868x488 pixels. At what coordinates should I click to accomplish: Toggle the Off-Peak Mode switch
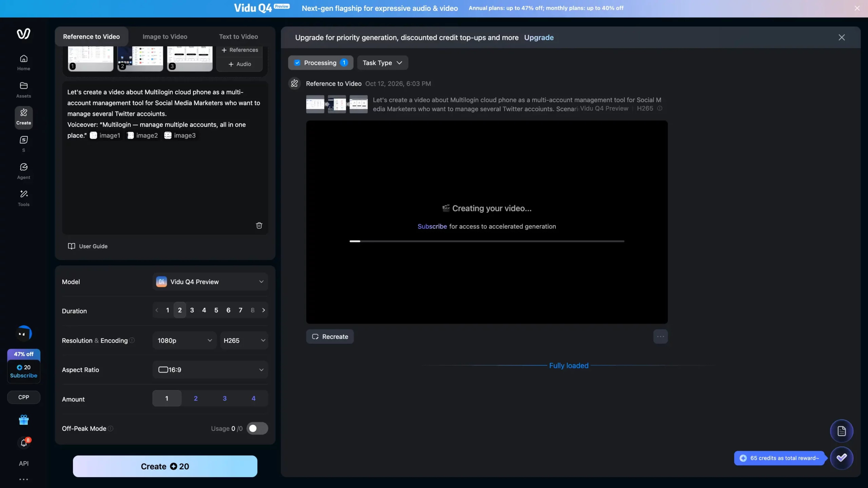257,428
